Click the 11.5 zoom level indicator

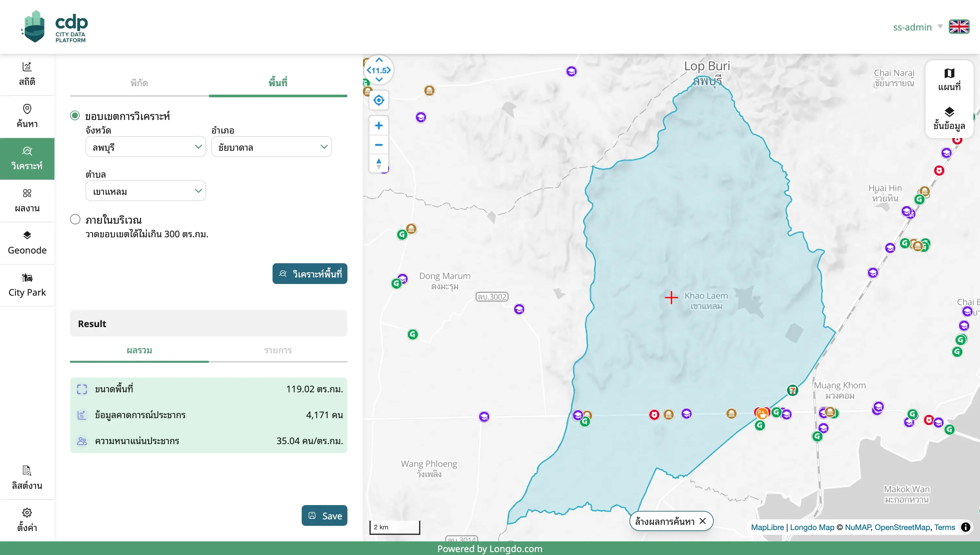coord(379,70)
